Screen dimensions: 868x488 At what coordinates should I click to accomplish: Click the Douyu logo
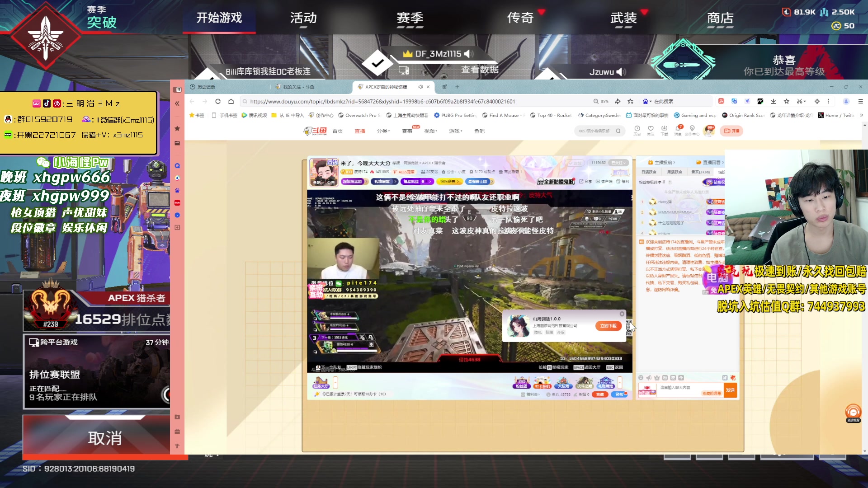[315, 131]
